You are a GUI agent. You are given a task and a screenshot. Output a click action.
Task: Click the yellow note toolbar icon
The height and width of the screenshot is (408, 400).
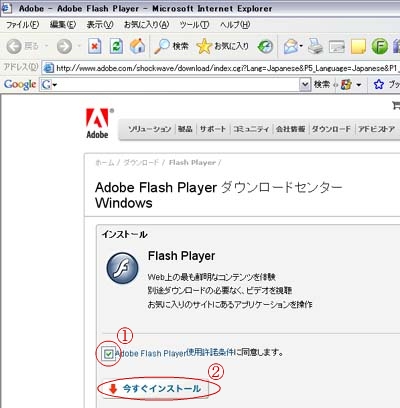tap(358, 47)
